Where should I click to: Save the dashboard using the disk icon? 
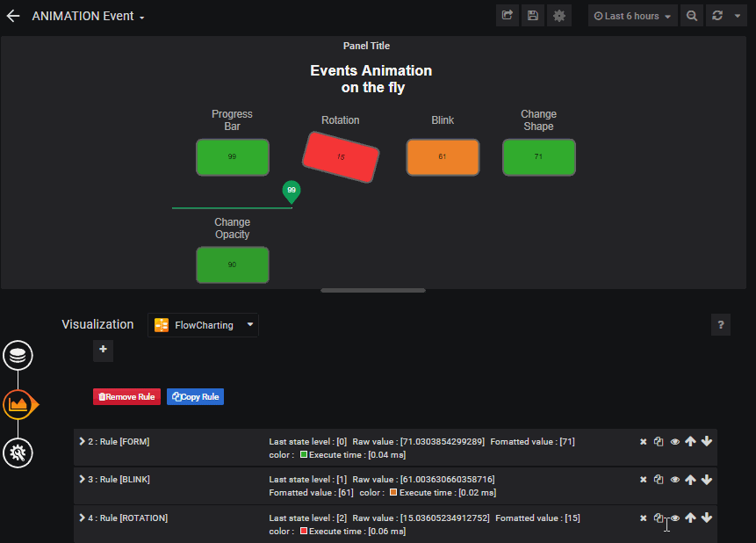click(533, 15)
